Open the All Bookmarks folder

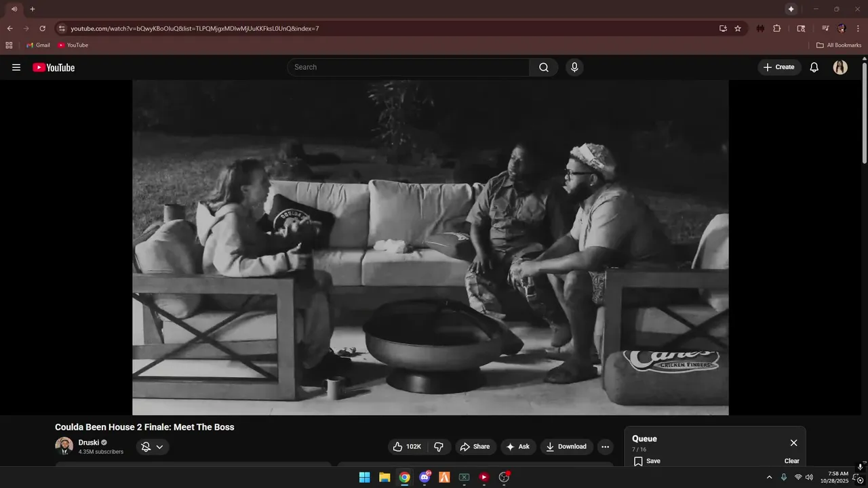[839, 45]
